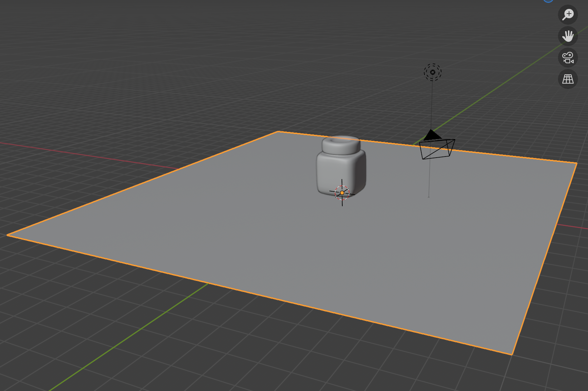The height and width of the screenshot is (391, 588).
Task: Click the plane's far right orange corner
Action: click(x=576, y=163)
